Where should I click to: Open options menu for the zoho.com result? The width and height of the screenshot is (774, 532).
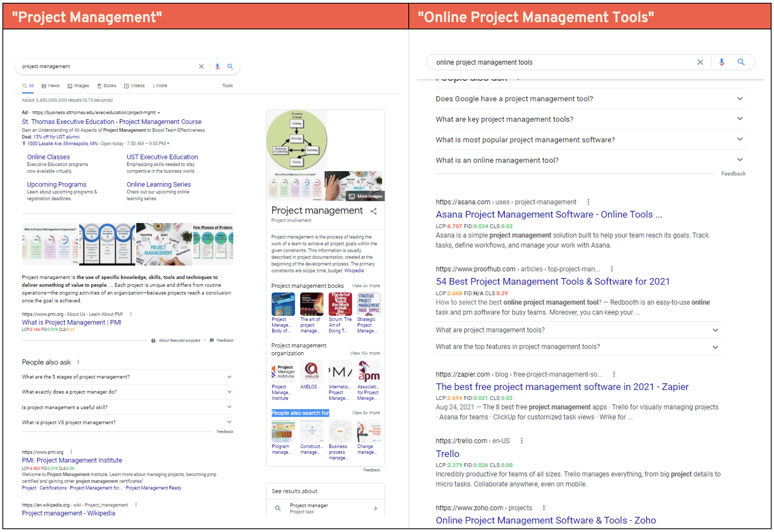[x=544, y=508]
